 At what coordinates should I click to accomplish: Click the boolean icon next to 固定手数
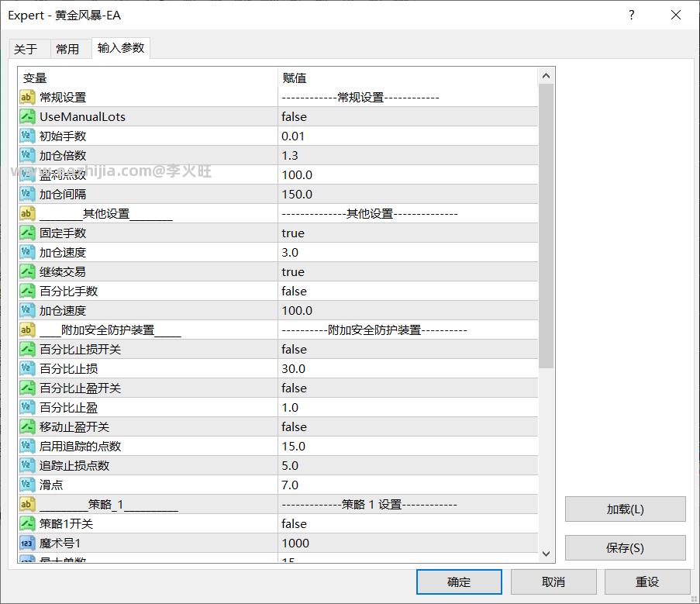pyautogui.click(x=27, y=233)
